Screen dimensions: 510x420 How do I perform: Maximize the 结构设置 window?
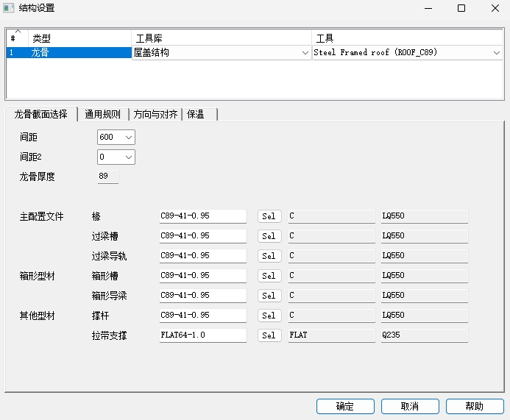point(461,8)
